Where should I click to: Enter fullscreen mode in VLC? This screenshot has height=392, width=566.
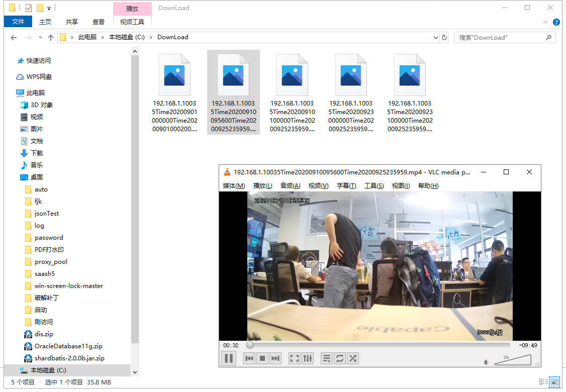[294, 358]
